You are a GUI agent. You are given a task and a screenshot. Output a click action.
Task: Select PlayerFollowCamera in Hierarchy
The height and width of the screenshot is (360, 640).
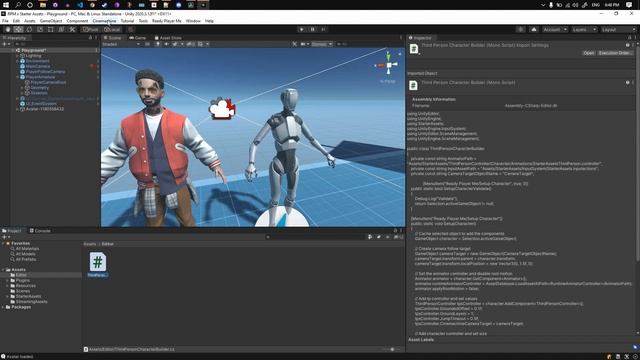tap(45, 71)
